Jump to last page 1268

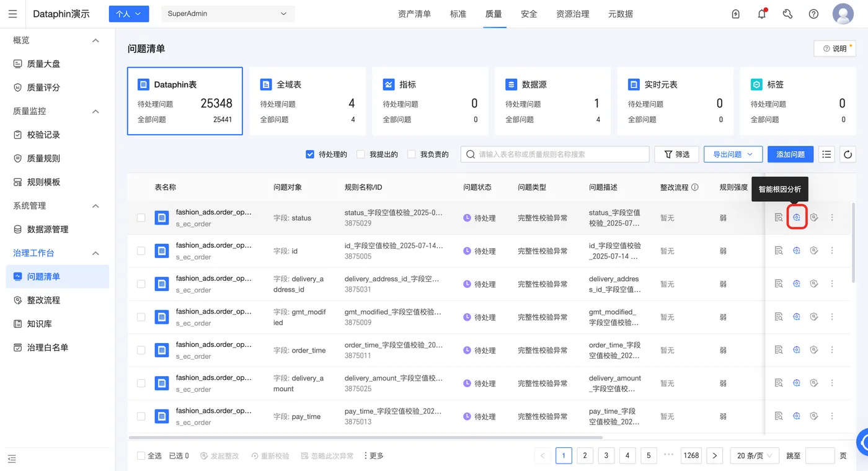(x=691, y=455)
